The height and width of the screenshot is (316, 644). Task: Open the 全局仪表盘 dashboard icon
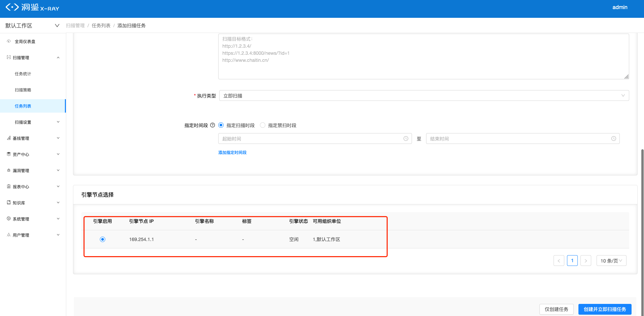tap(9, 41)
